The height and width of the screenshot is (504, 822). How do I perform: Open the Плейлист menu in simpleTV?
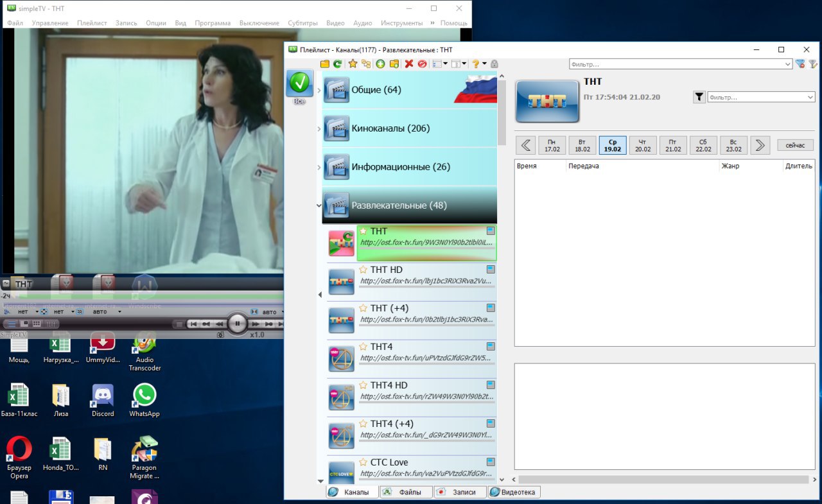click(92, 23)
